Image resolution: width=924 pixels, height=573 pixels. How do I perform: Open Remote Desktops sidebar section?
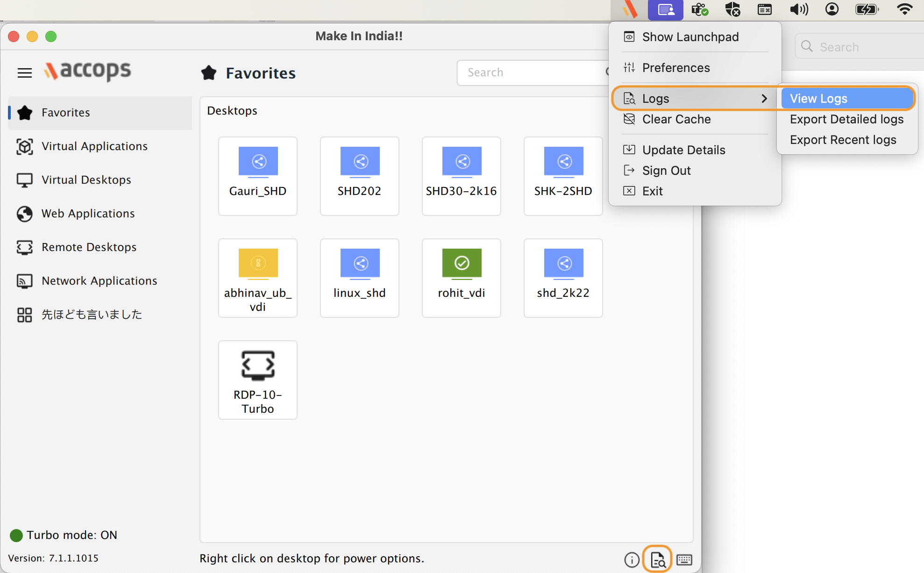(x=89, y=247)
